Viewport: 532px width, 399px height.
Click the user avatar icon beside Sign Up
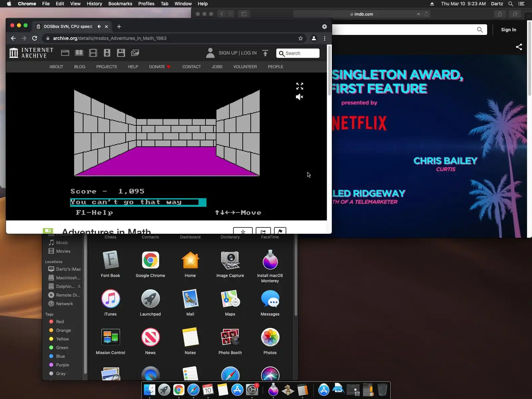[x=210, y=53]
